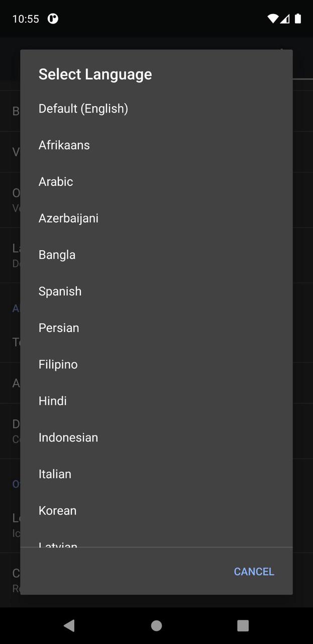Tap the notification icon beside the clock
The width and height of the screenshot is (313, 644).
click(53, 19)
